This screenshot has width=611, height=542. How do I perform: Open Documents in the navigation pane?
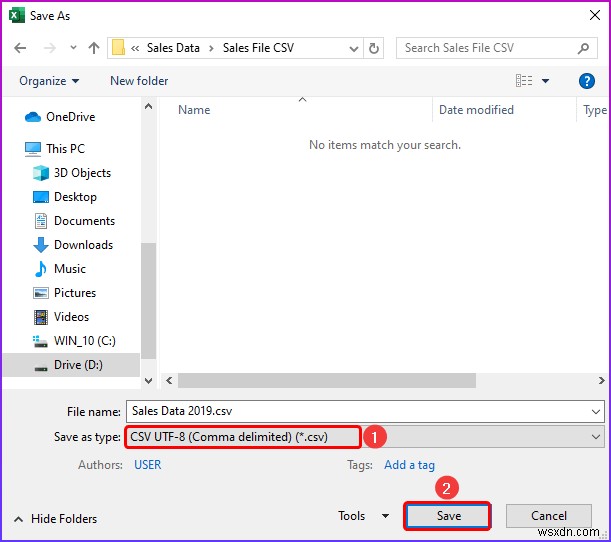(x=74, y=221)
